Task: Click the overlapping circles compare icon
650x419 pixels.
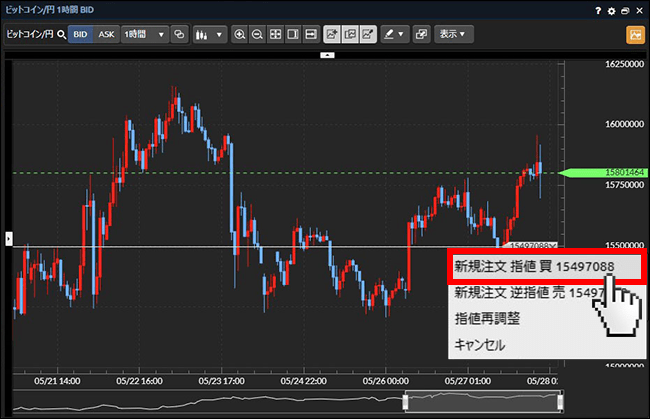Action: [x=180, y=34]
